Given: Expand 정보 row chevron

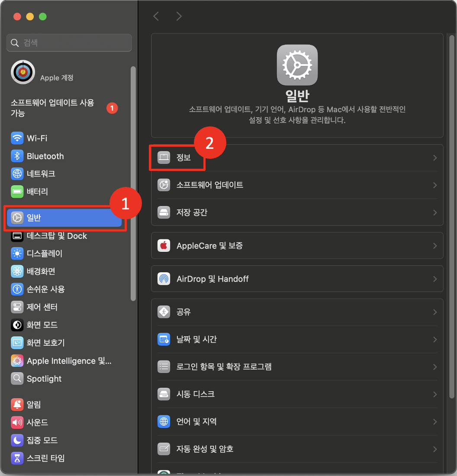Looking at the screenshot, I should click(435, 158).
